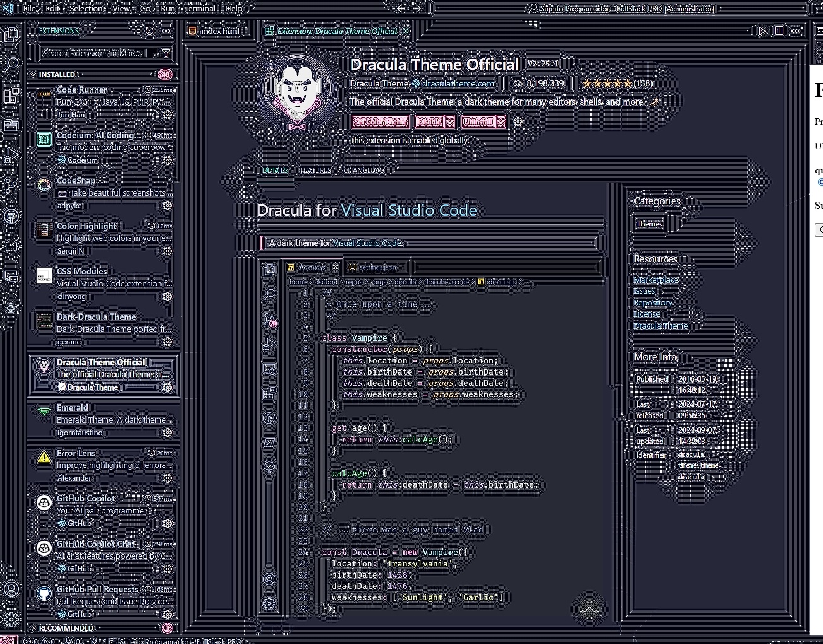Click the Dracula vampire extension logo

[297, 93]
